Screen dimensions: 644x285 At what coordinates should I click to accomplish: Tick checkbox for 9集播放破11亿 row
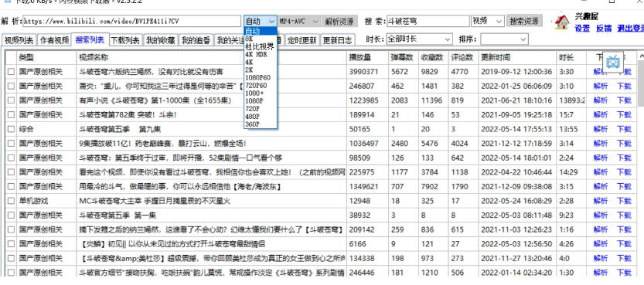(11, 144)
